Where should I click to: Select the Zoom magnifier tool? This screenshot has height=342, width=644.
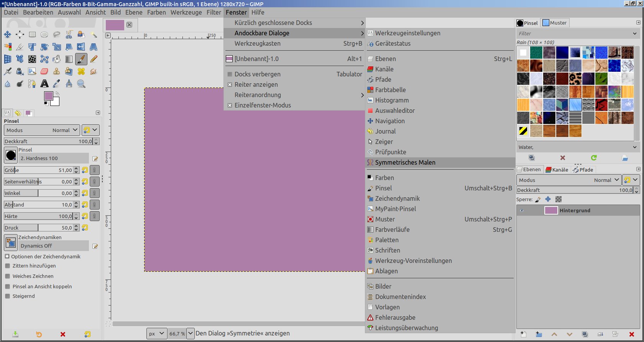81,84
